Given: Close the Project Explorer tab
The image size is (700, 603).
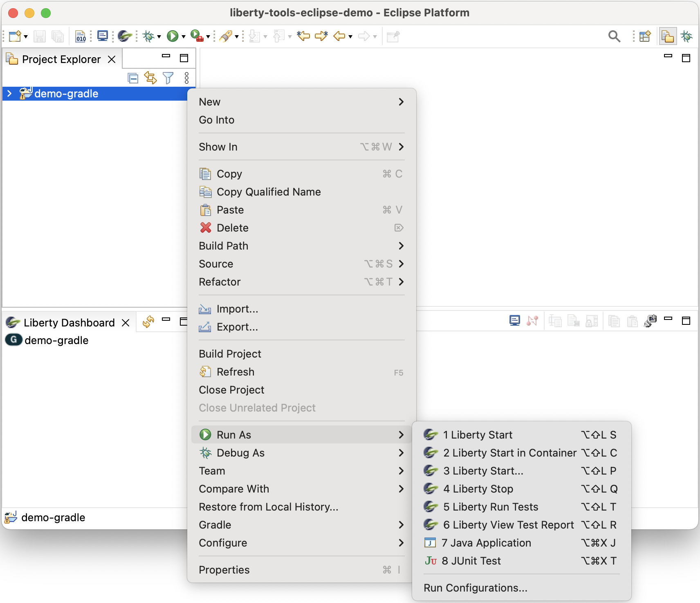Looking at the screenshot, I should (112, 59).
